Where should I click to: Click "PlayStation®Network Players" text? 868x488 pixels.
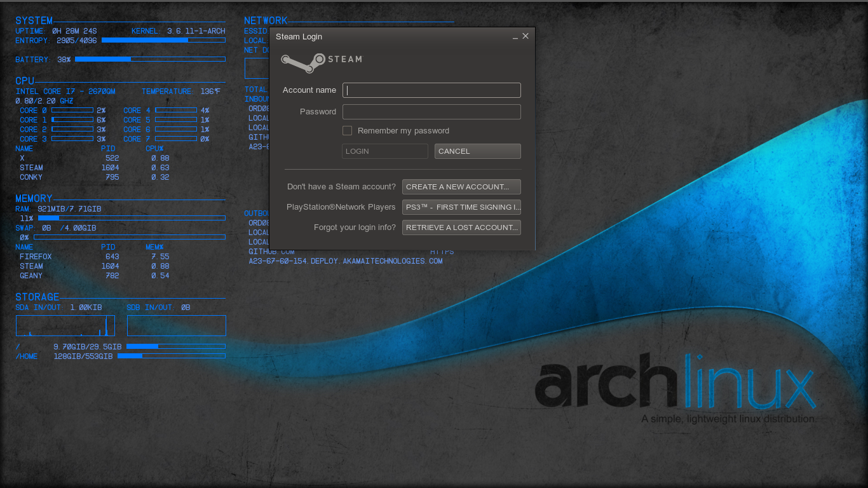point(341,207)
